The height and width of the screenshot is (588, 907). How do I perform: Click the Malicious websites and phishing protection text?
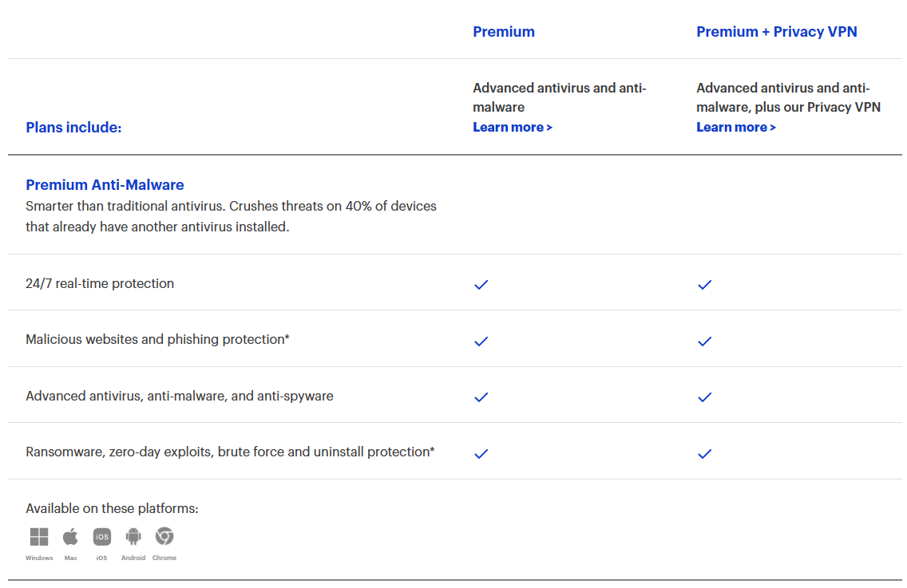point(157,340)
